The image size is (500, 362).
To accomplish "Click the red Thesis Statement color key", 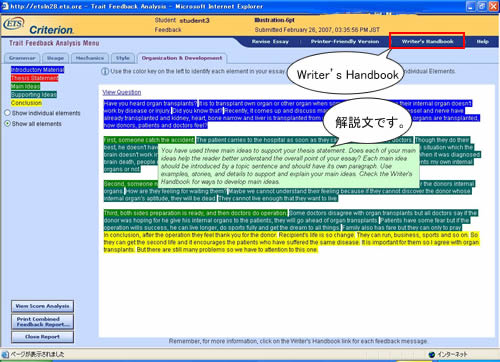I will [34, 78].
